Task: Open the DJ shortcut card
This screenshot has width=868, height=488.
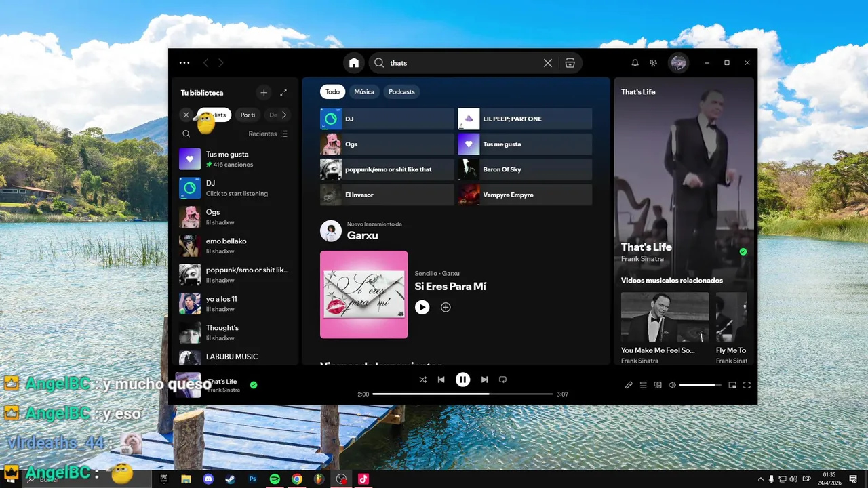Action: 387,119
